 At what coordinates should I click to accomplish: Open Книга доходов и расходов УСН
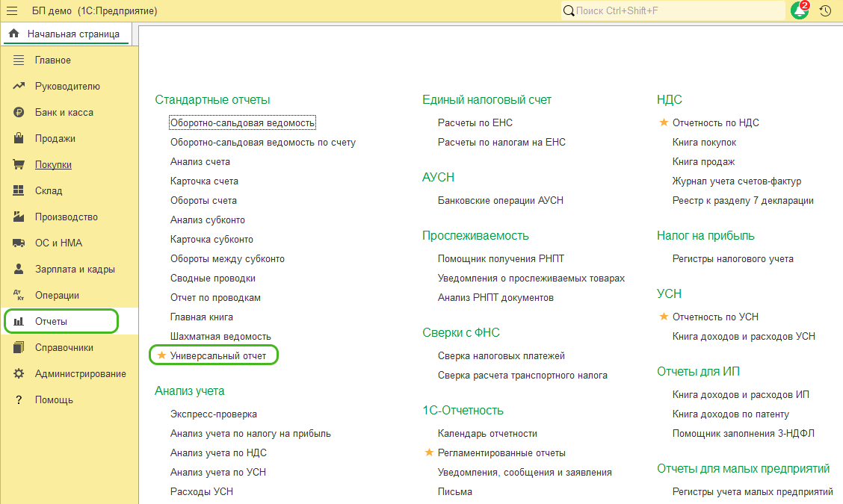tap(744, 336)
